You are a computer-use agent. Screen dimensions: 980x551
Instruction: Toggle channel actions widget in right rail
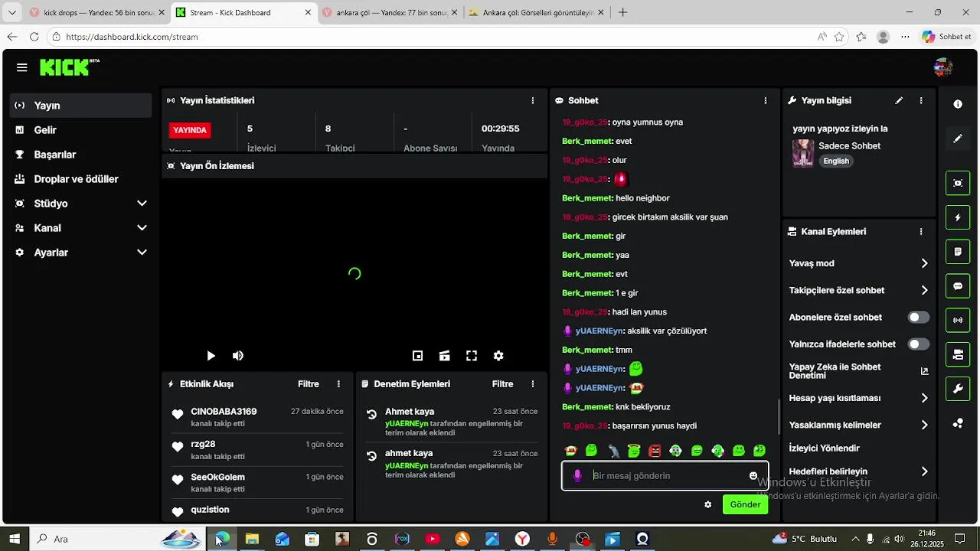(x=958, y=354)
